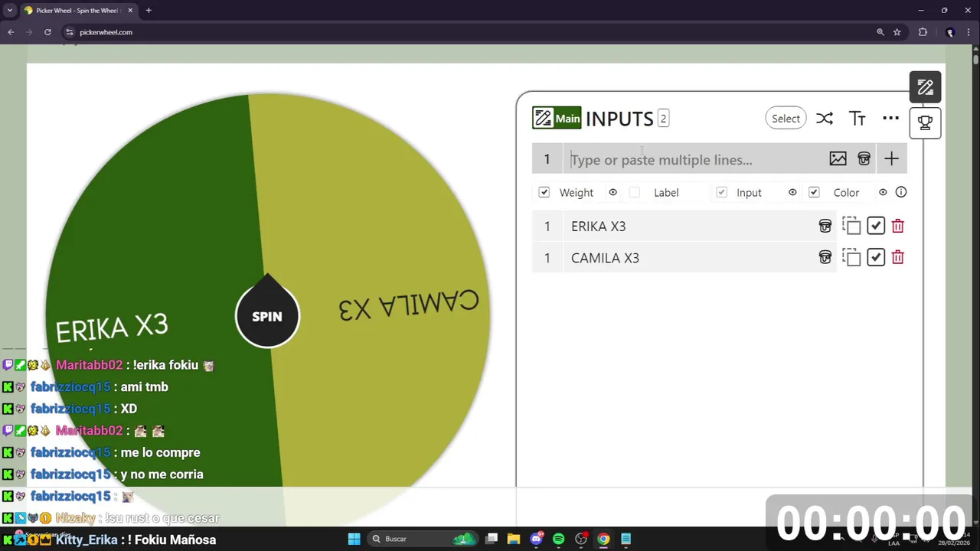Open Google Chrome from the taskbar
This screenshot has width=980, height=551.
[x=603, y=539]
